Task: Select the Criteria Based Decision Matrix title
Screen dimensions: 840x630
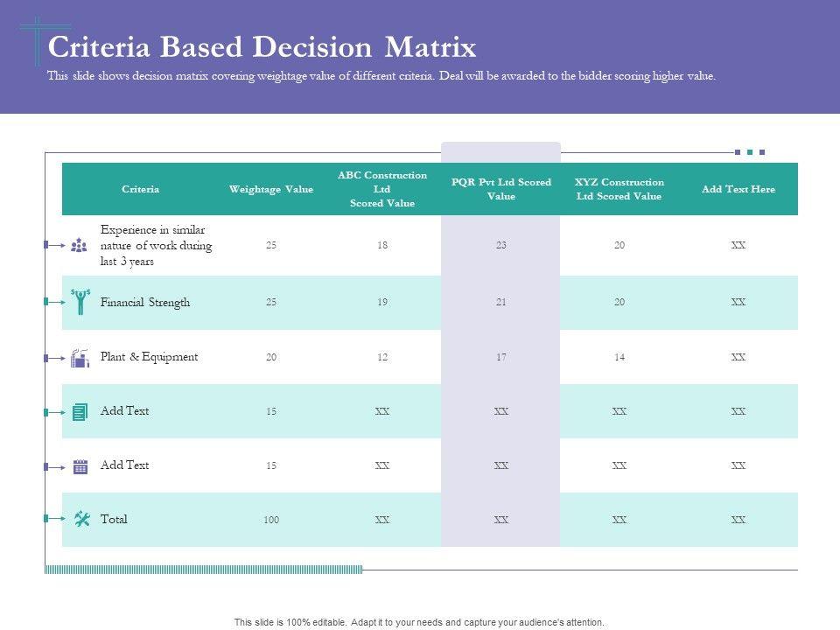Action: [x=262, y=46]
